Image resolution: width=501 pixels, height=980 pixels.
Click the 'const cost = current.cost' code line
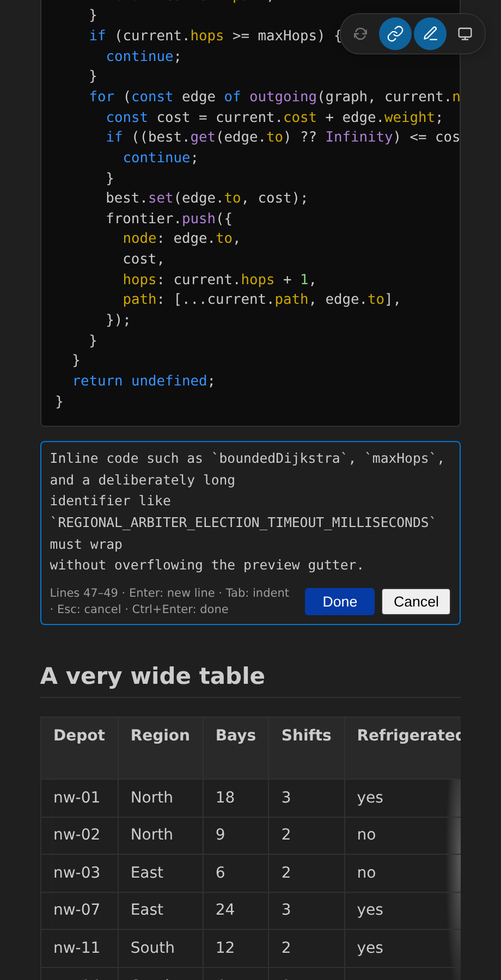pos(274,117)
